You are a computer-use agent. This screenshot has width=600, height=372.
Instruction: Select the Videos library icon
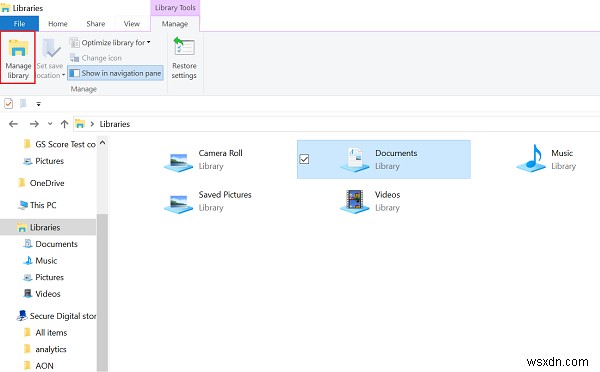[x=355, y=202]
